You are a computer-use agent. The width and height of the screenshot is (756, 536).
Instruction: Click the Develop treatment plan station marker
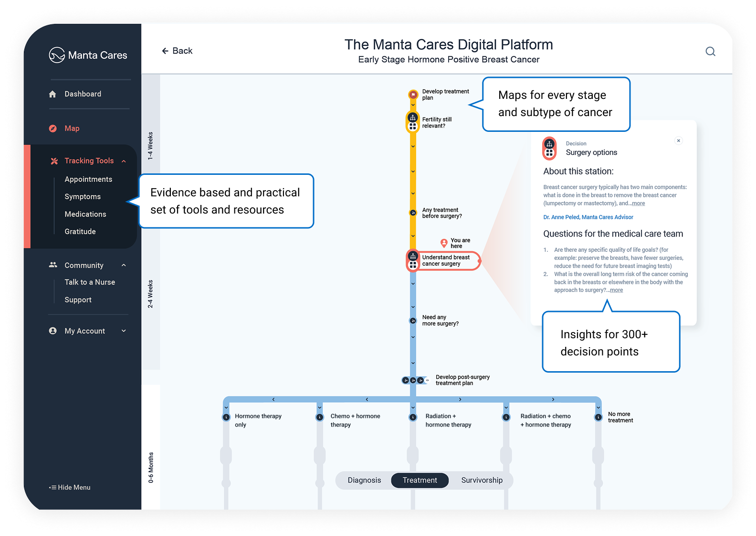413,95
